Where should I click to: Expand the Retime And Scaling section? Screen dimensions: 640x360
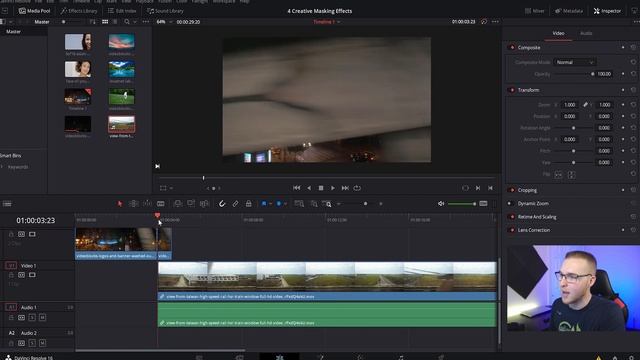coord(537,217)
